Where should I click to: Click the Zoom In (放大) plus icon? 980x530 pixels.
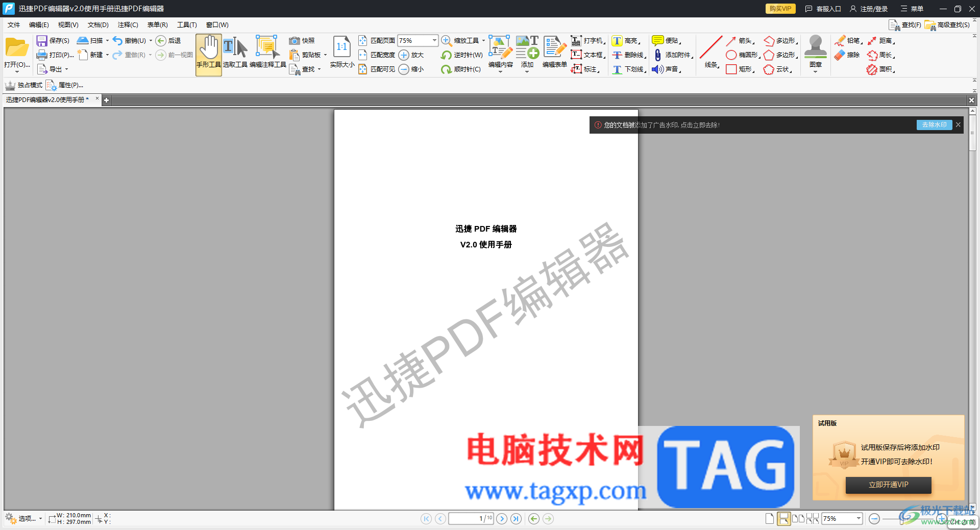click(x=404, y=55)
